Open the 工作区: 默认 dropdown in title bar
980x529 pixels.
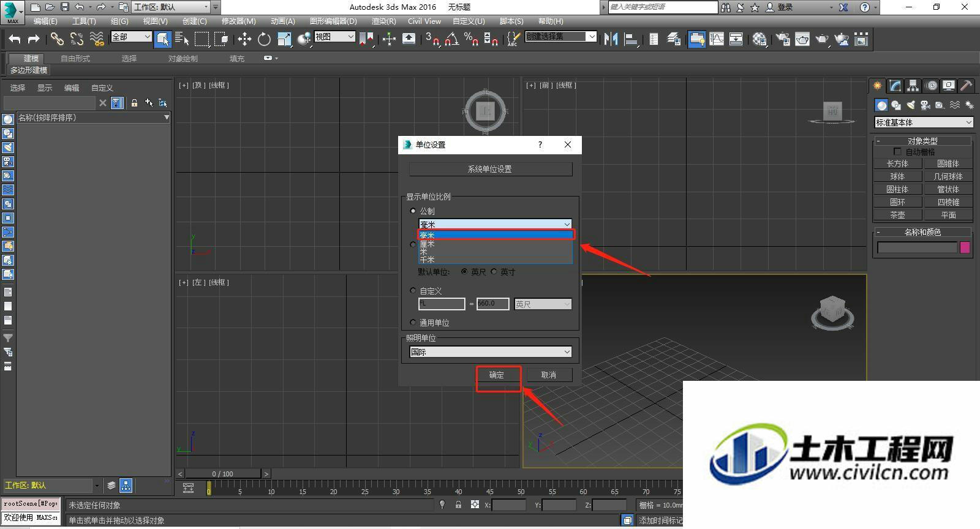pyautogui.click(x=171, y=7)
